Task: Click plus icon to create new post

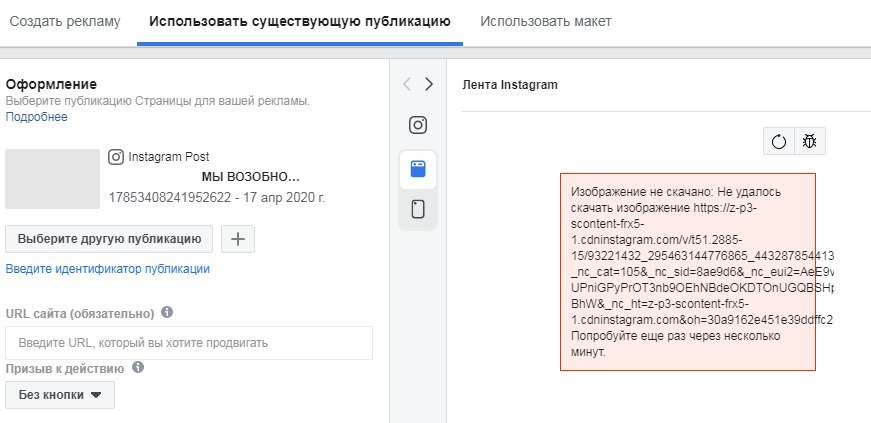Action: pos(237,239)
